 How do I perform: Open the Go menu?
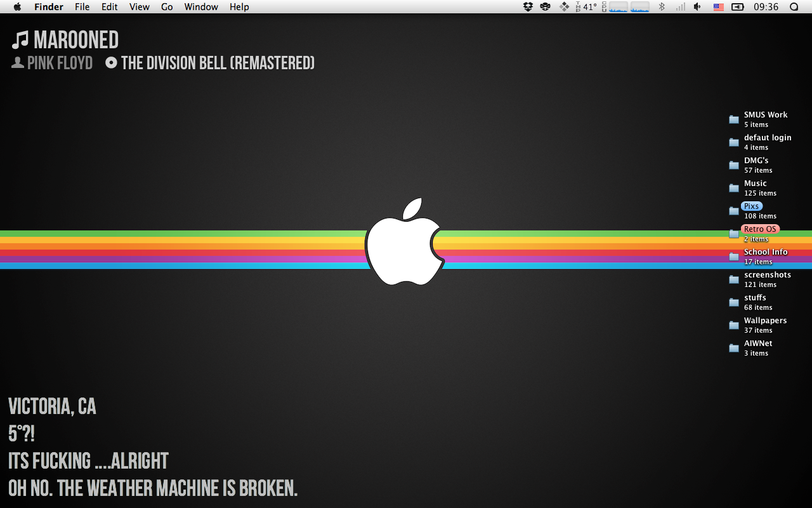pos(167,6)
